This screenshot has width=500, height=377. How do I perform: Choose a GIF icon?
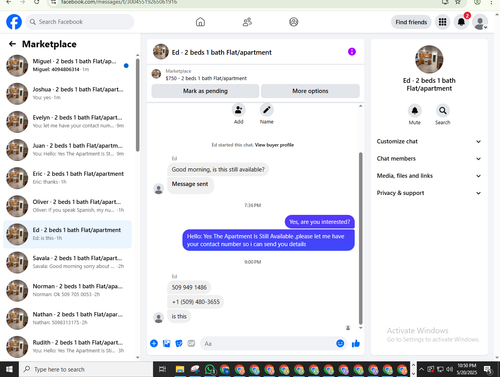(x=191, y=343)
